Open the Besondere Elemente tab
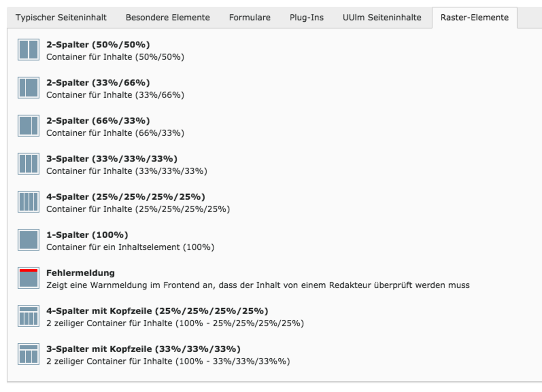Image resolution: width=542 pixels, height=392 pixels. (x=168, y=18)
